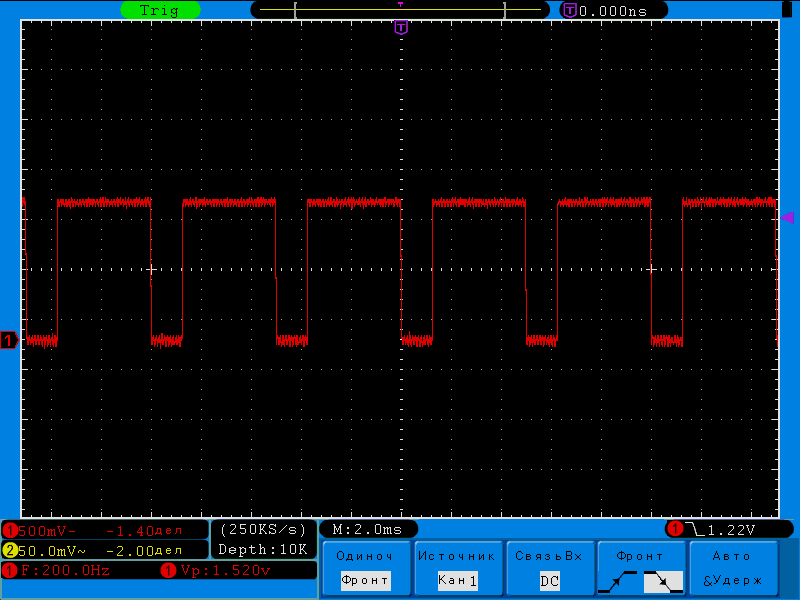Click the Depth:10K memory depth readout
The height and width of the screenshot is (600, 800).
click(x=263, y=549)
